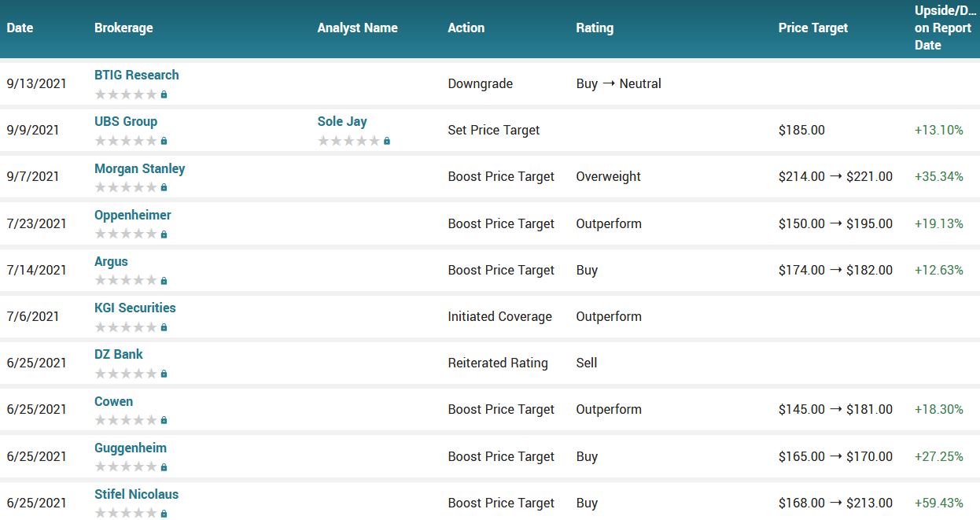The height and width of the screenshot is (520, 980).
Task: Sort by the Brokerage column header
Action: [x=123, y=28]
